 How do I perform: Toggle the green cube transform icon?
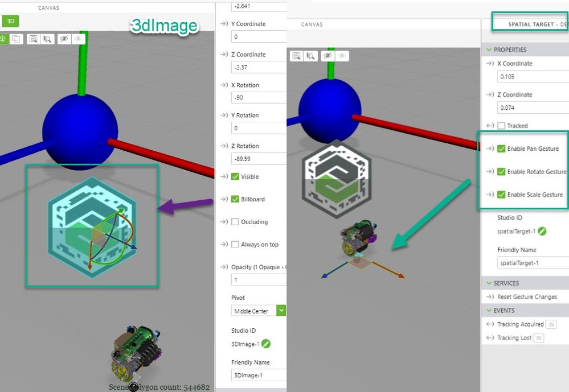(3, 39)
